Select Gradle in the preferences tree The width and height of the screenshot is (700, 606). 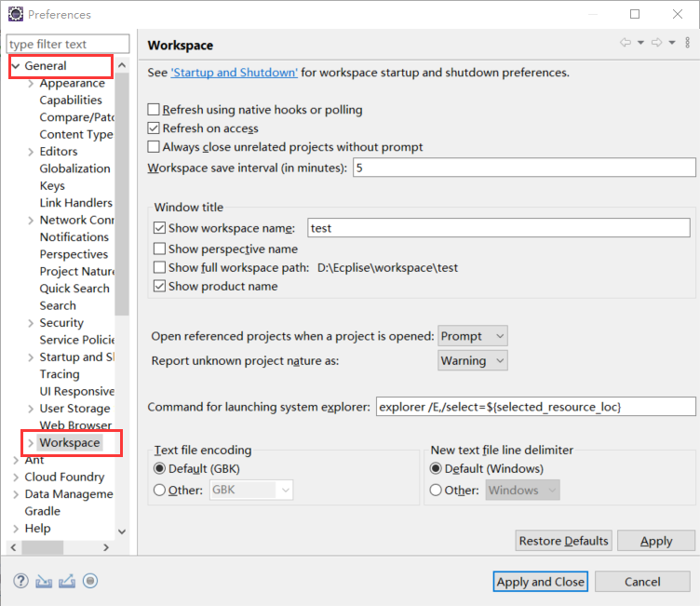pos(43,511)
